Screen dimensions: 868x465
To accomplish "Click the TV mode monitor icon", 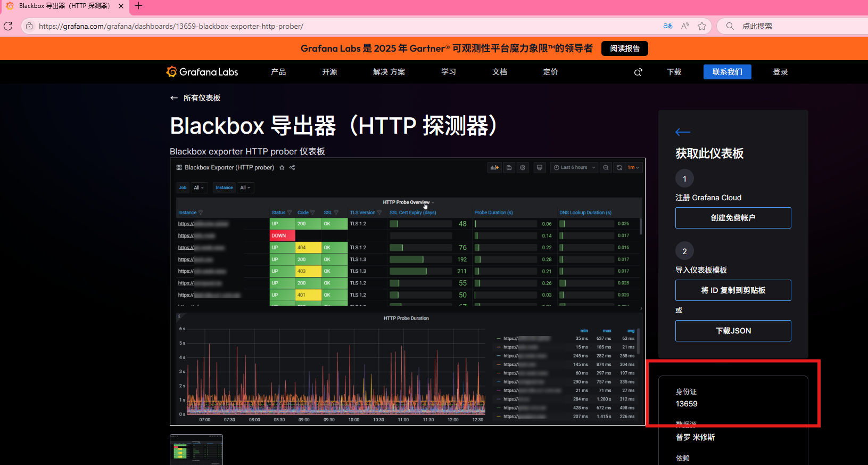I will click(x=540, y=167).
